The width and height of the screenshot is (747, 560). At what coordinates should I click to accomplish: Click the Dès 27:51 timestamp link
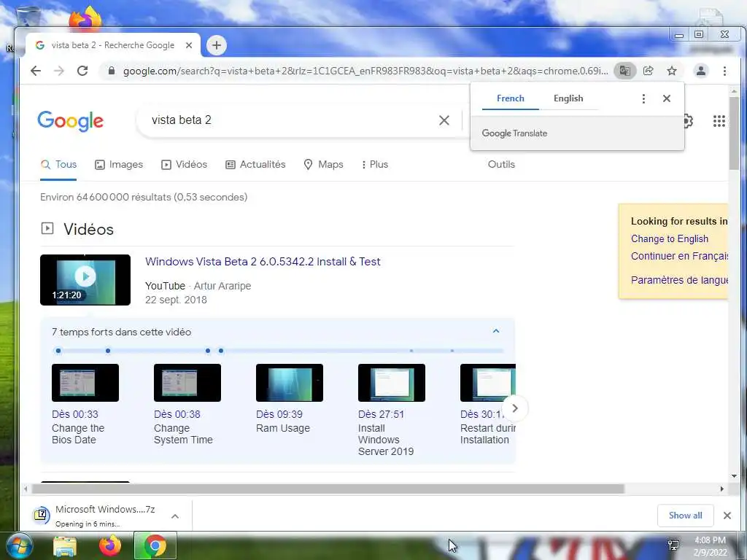point(381,415)
